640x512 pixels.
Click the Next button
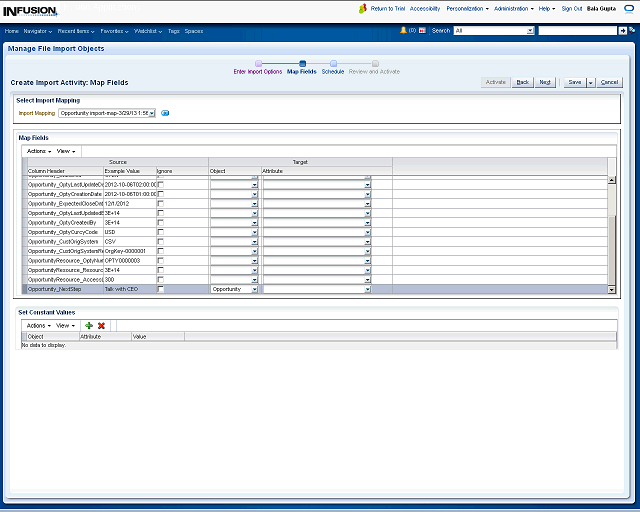click(x=545, y=82)
